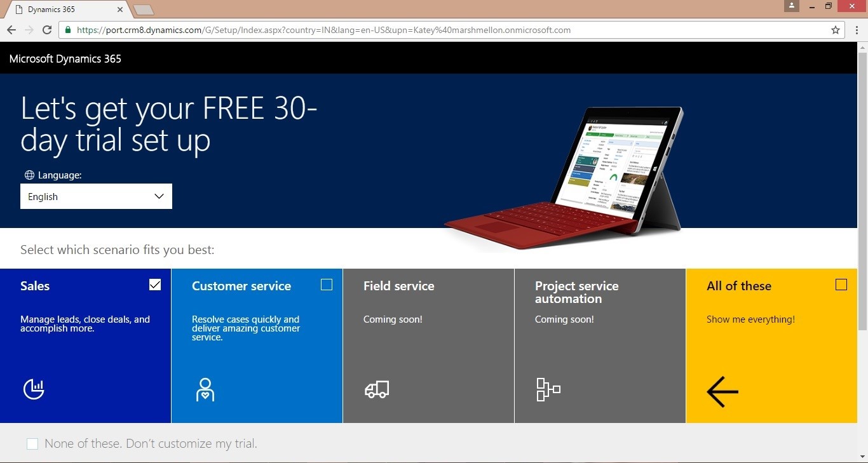Check None of these, don't customize

pos(32,444)
